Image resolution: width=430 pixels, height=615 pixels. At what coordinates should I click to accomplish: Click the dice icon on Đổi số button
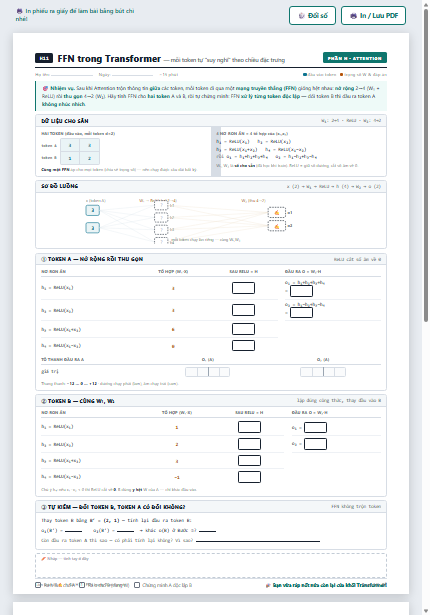[x=301, y=16]
